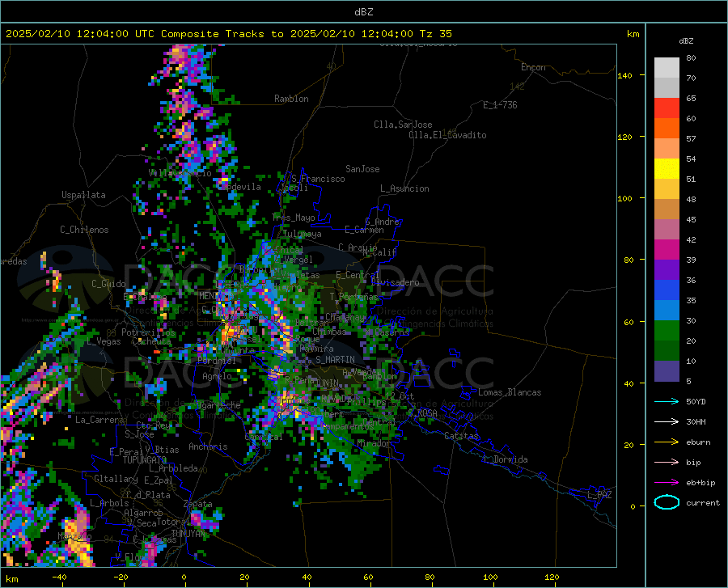
Task: Pick the magenta 39–42 dBZ color swatch
Action: pos(667,250)
